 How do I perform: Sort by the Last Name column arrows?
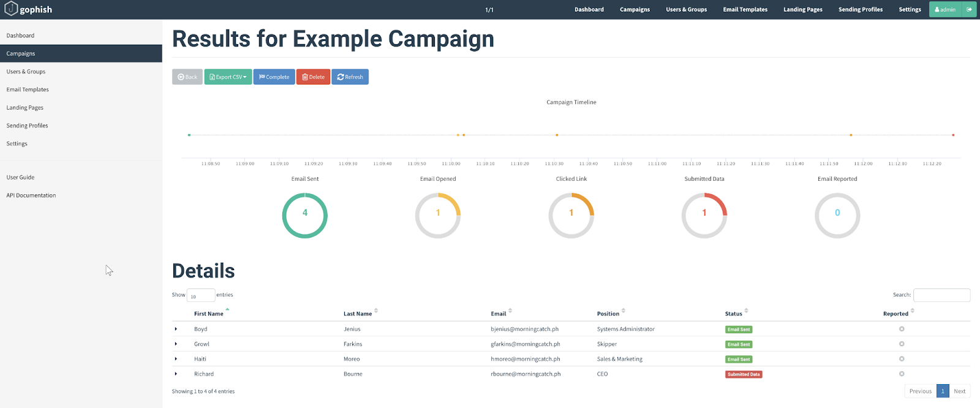[376, 311]
